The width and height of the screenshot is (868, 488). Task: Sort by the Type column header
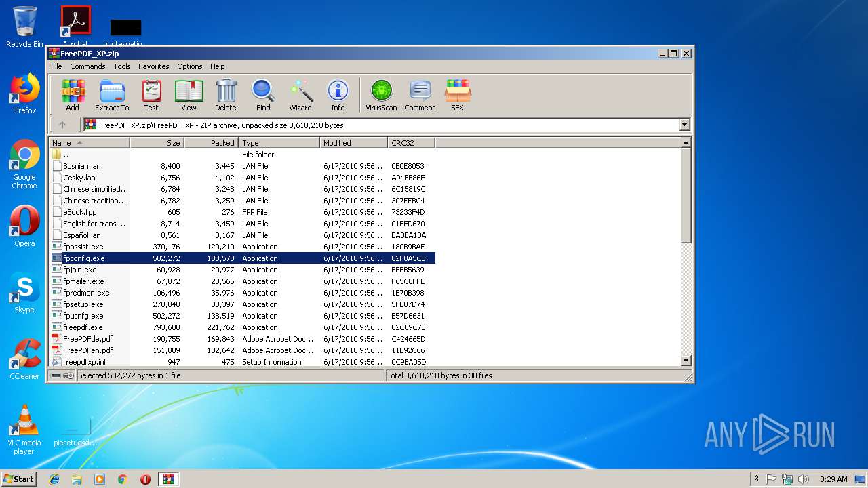[279, 143]
